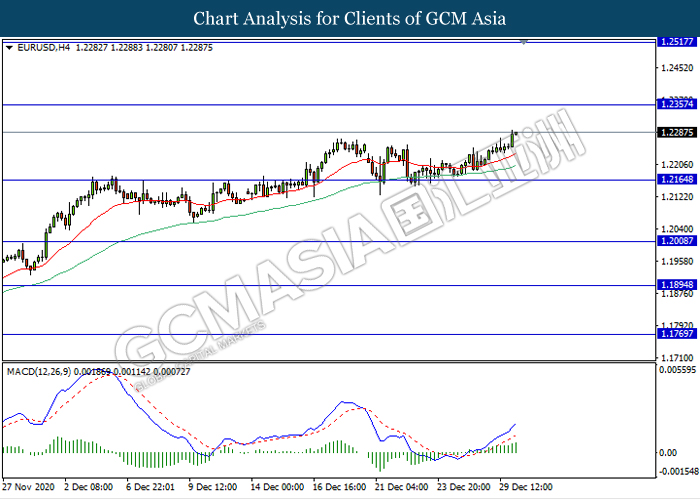
Task: Click the latest candlestick on the chart
Action: pos(514,137)
